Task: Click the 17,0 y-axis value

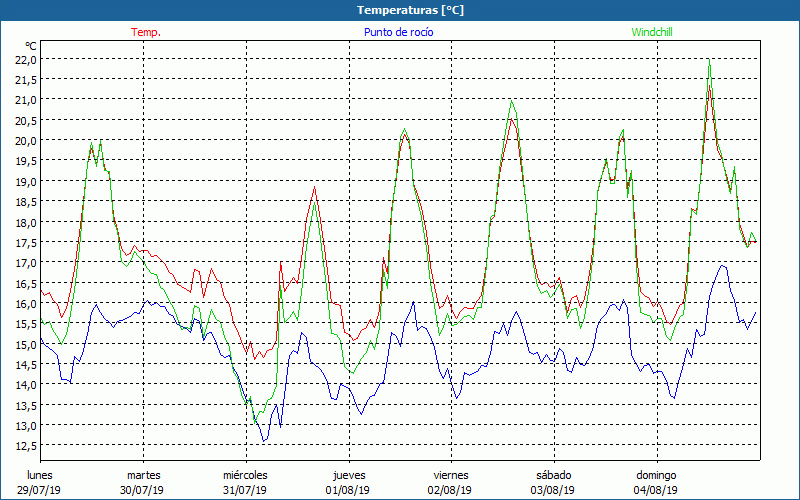Action: tap(26, 262)
